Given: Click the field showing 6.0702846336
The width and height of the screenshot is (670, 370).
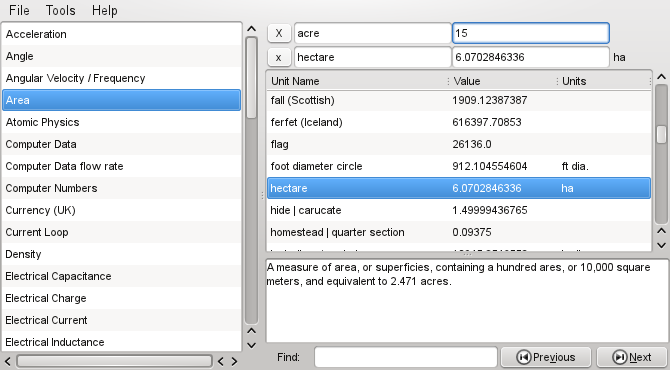Looking at the screenshot, I should [x=531, y=57].
